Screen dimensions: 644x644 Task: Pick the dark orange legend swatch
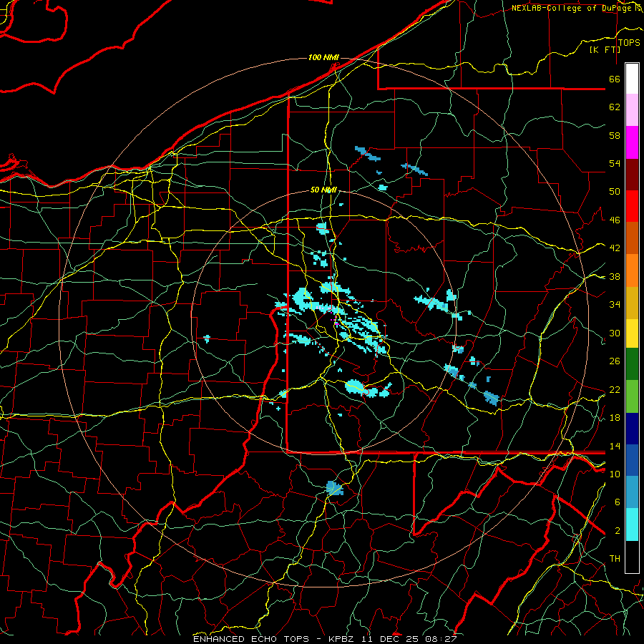pyautogui.click(x=632, y=238)
